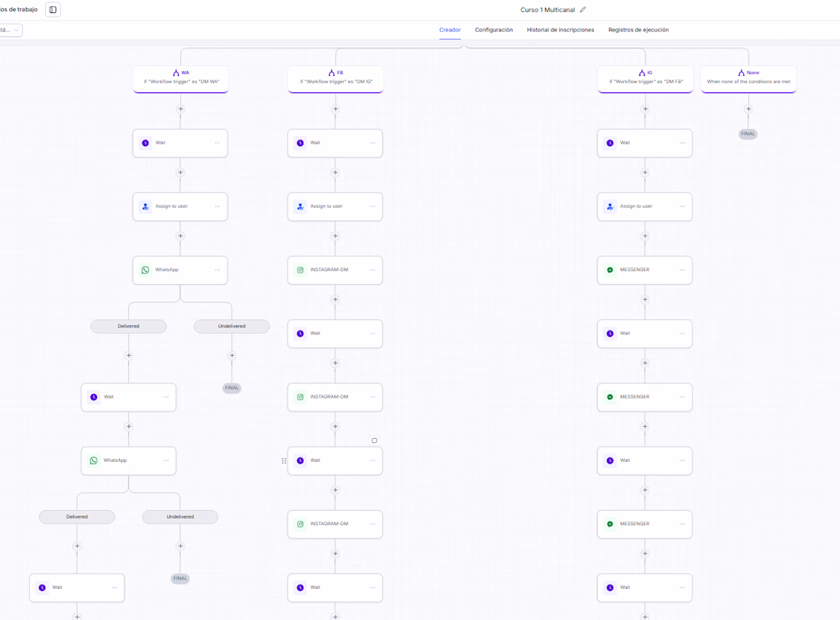Click the clock icon of the first Wait in FB branch
The width and height of the screenshot is (840, 620).
coord(300,143)
